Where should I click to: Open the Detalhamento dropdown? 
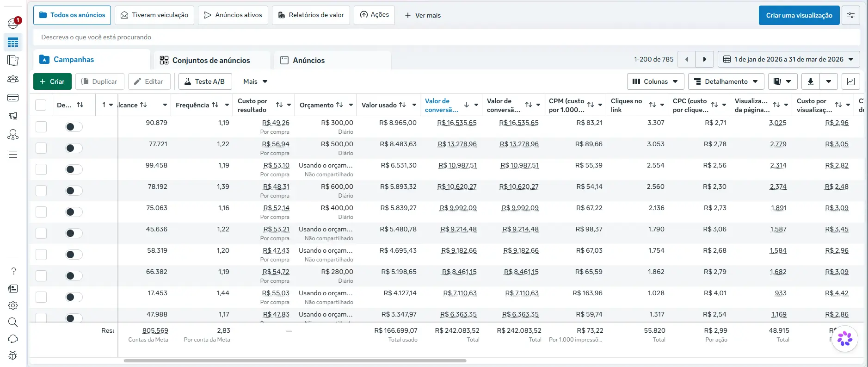tap(726, 81)
